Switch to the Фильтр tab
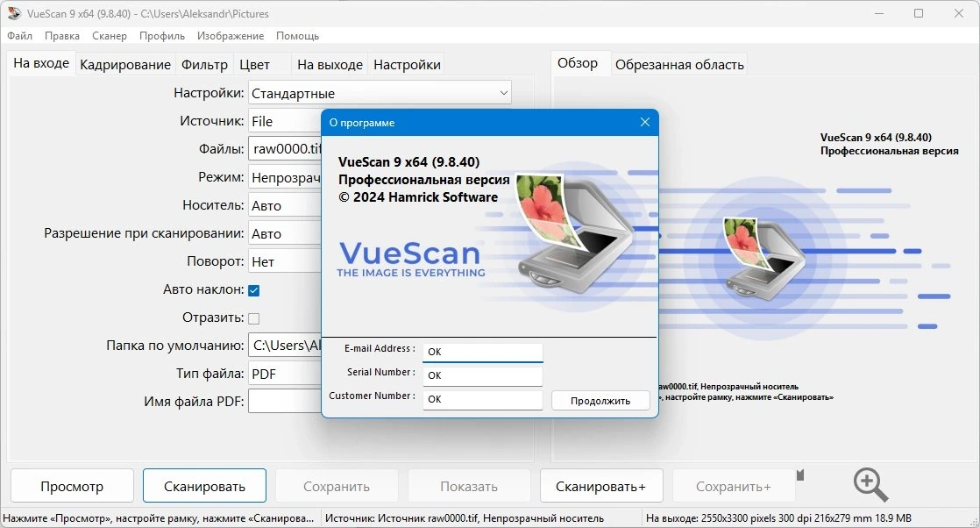980x528 pixels. (x=204, y=64)
